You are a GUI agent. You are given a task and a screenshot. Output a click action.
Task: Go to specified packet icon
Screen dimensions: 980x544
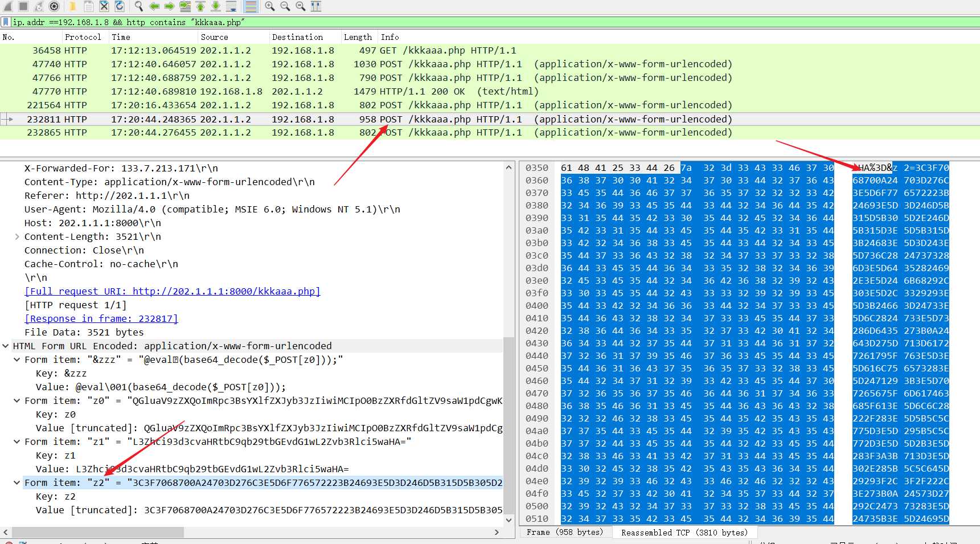pyautogui.click(x=185, y=6)
